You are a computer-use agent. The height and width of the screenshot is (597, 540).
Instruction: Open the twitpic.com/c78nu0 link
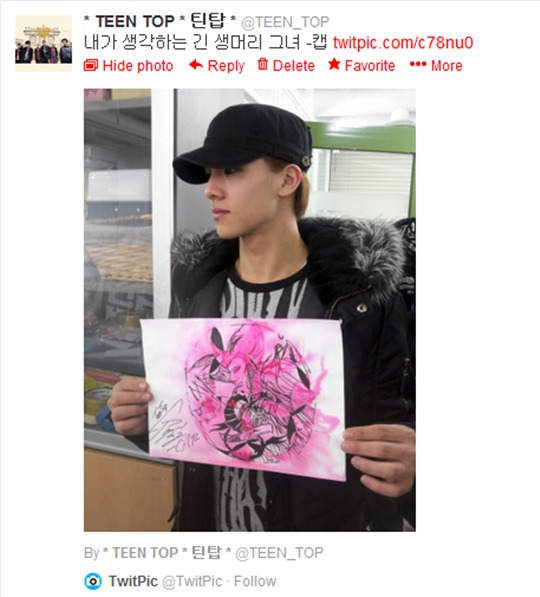tap(403, 43)
